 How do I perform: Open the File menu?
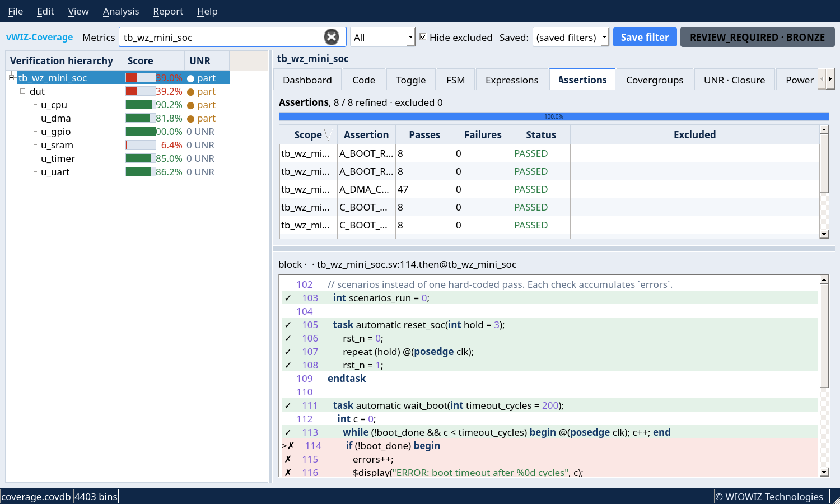15,11
